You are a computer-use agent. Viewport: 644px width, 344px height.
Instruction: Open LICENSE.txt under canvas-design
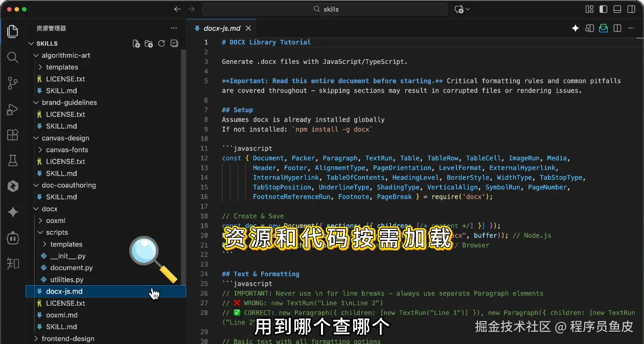coord(65,161)
